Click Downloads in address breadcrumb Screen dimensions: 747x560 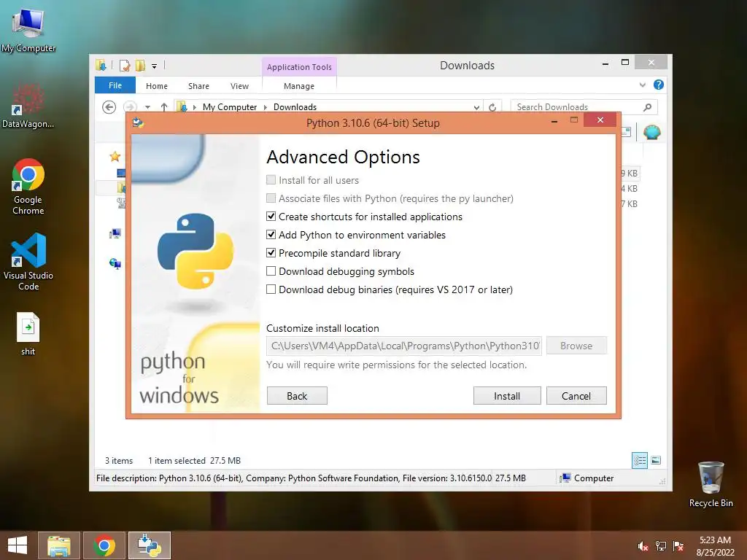point(295,107)
